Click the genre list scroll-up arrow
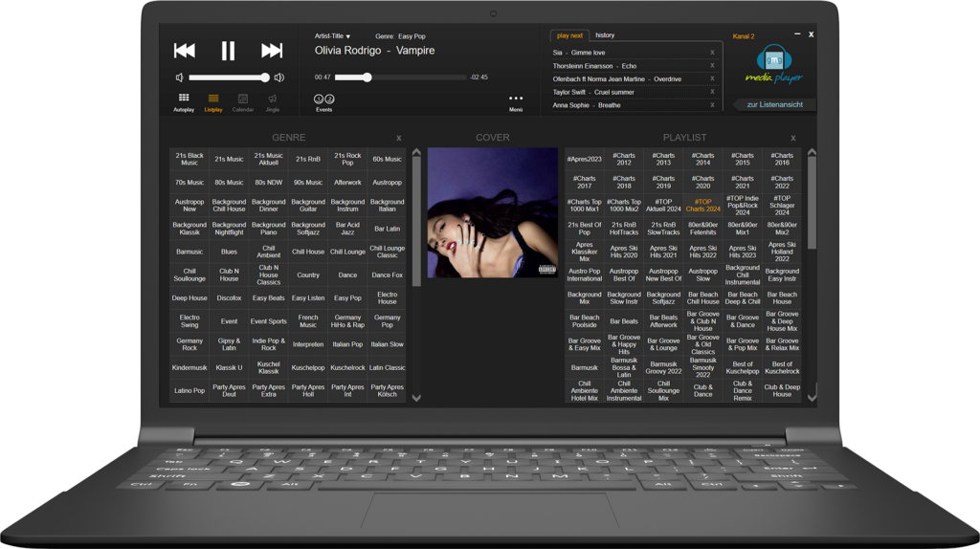The image size is (980, 549). tap(416, 152)
